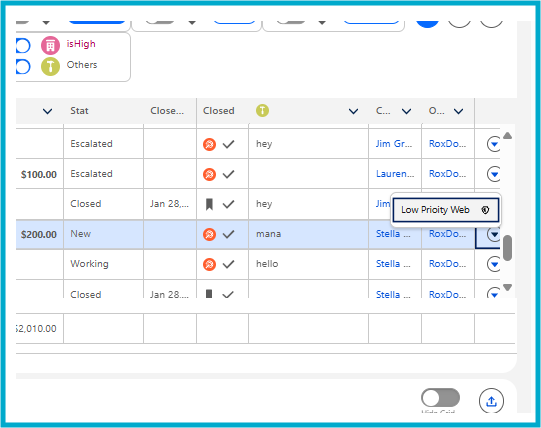Viewport: 541px width, 428px height.
Task: Click checkmark in Closed 'hey' row
Action: tap(228, 204)
